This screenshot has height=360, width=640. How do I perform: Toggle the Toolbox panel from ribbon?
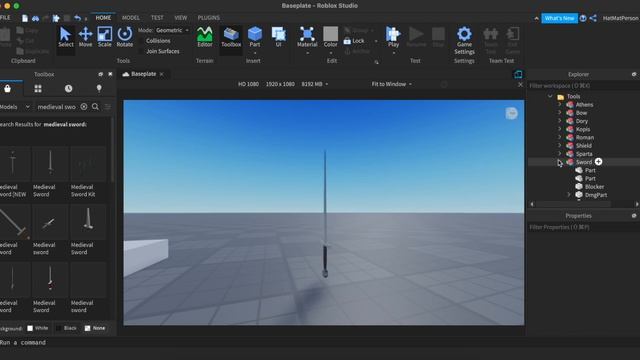(231, 37)
